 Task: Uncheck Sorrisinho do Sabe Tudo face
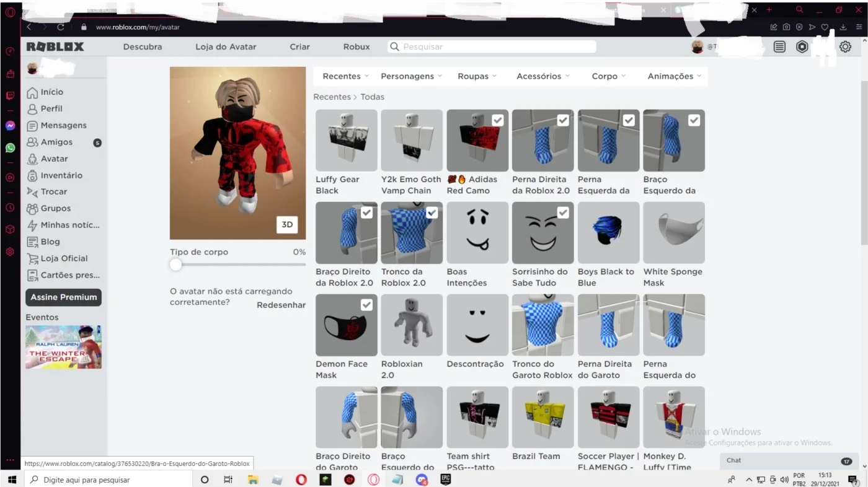(x=563, y=213)
